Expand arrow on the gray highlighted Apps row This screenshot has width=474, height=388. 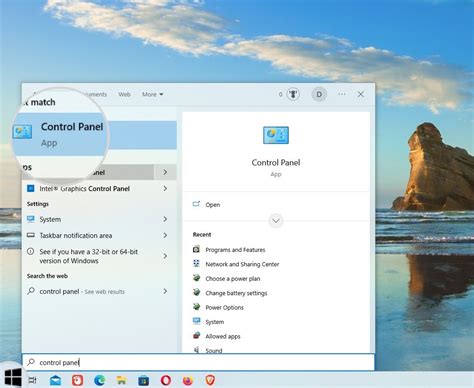165,172
